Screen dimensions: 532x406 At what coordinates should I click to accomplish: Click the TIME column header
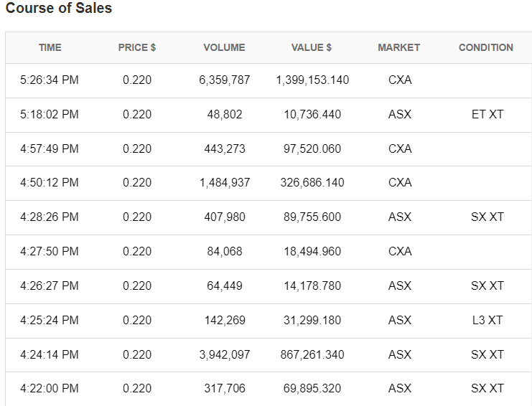pos(50,47)
